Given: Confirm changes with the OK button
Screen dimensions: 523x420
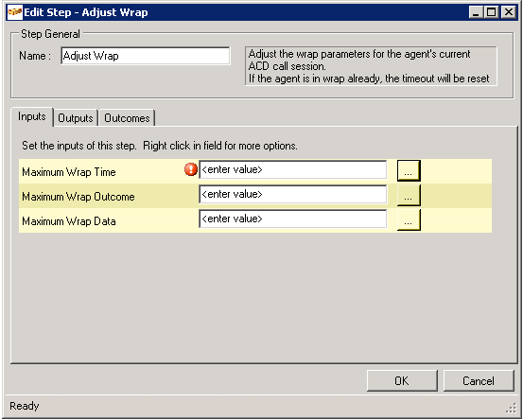Looking at the screenshot, I should click(x=402, y=380).
